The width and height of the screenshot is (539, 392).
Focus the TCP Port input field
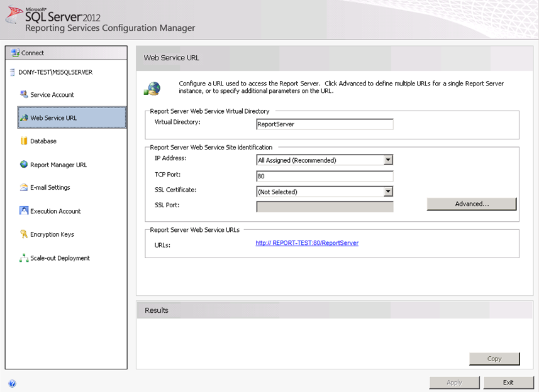pos(325,177)
